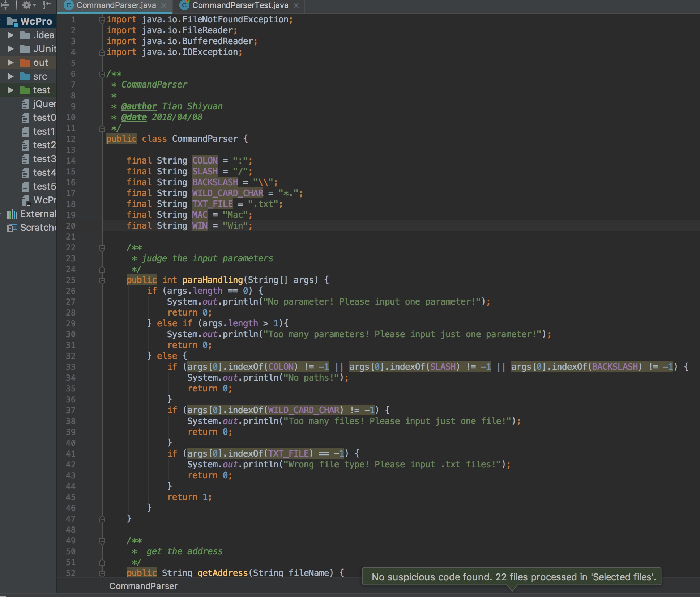This screenshot has width=700, height=597.
Task: Click the hide project panel icon
Action: (47, 5)
